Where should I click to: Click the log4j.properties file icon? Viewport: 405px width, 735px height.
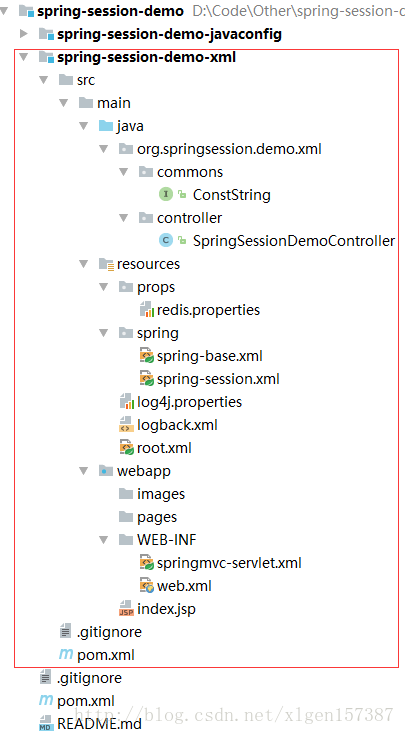[127, 401]
